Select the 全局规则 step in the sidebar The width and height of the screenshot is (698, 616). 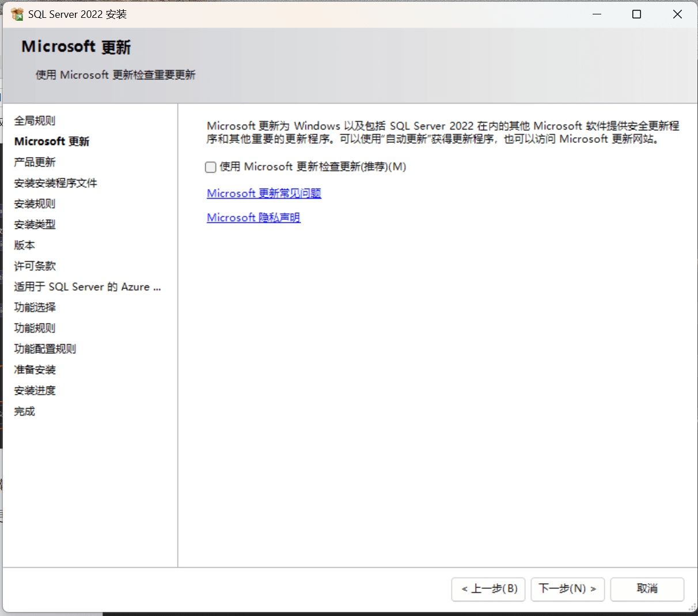[35, 120]
